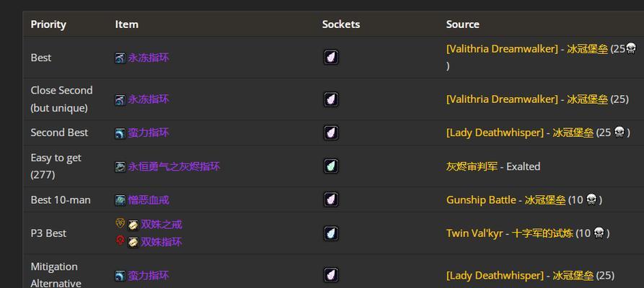This screenshot has height=288, width=644.
Task: Open the 灰烬审判军 faction link
Action: click(x=472, y=166)
